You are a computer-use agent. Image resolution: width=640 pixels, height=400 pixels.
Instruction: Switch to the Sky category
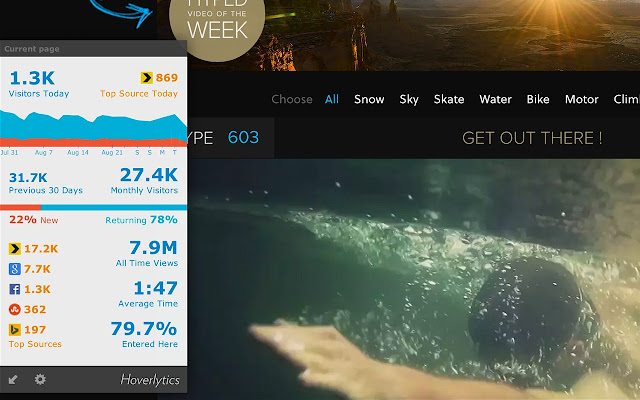[409, 100]
